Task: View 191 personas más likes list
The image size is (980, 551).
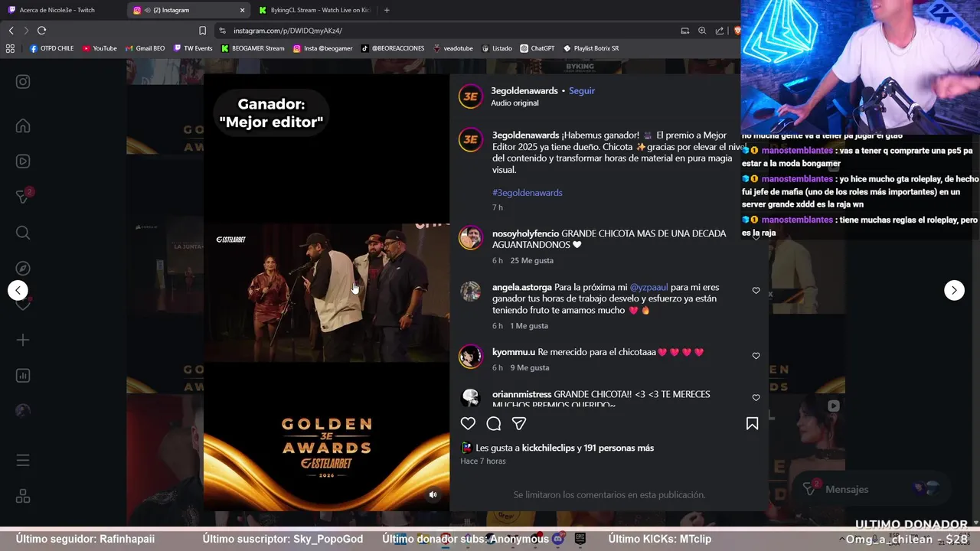Action: [x=619, y=448]
